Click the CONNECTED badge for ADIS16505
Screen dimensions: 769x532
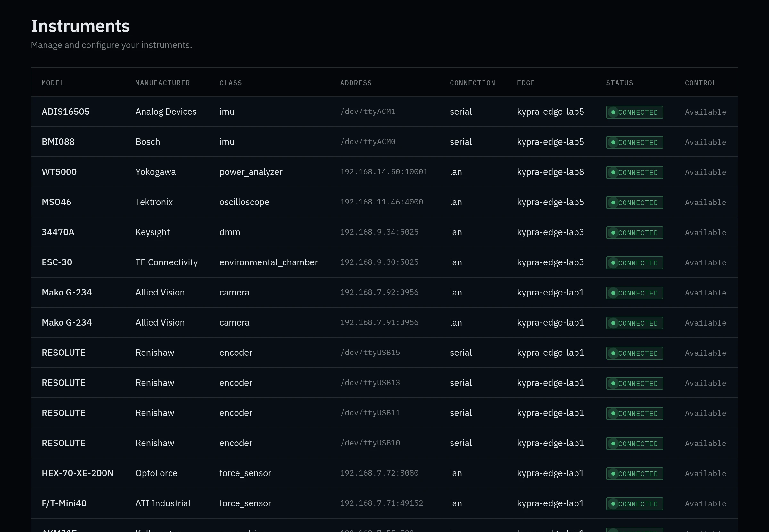[x=634, y=112]
